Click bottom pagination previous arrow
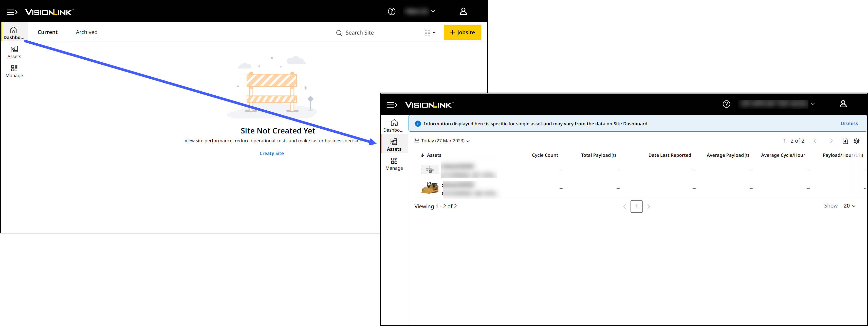The image size is (868, 326). click(624, 207)
